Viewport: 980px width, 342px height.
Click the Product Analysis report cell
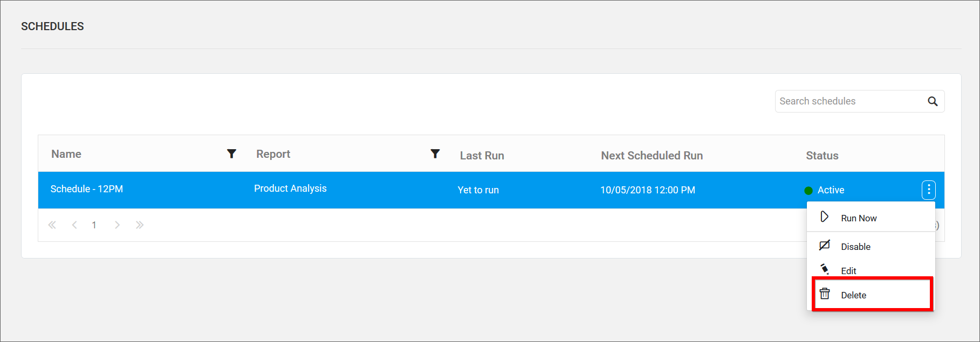(x=290, y=189)
